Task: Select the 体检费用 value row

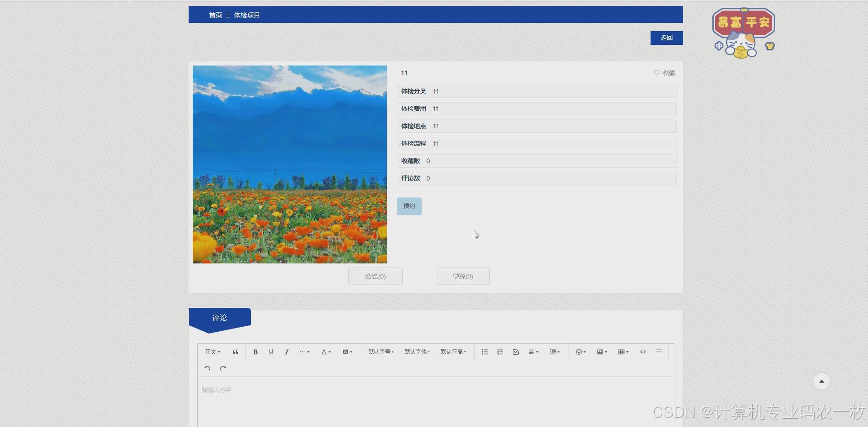Action: 537,109
